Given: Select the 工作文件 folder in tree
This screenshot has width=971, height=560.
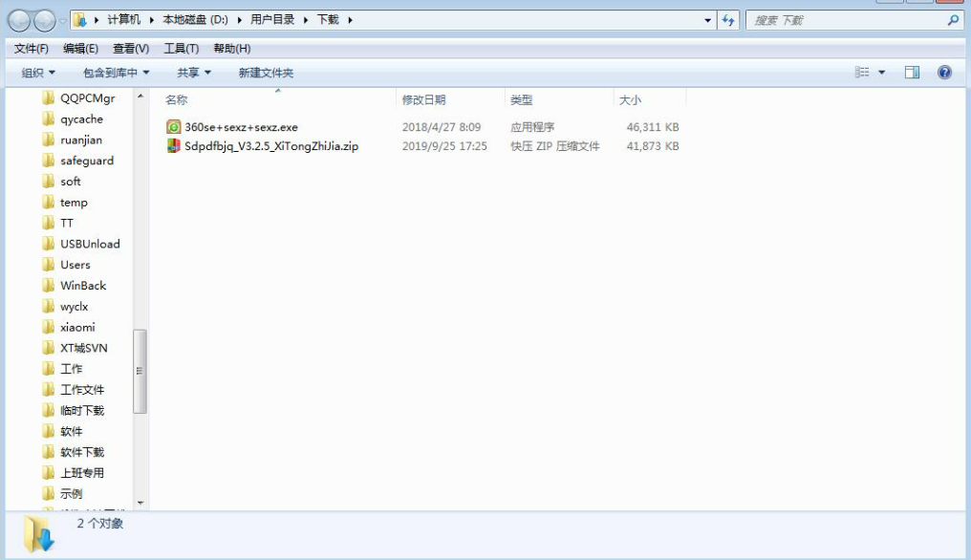Looking at the screenshot, I should (x=82, y=390).
